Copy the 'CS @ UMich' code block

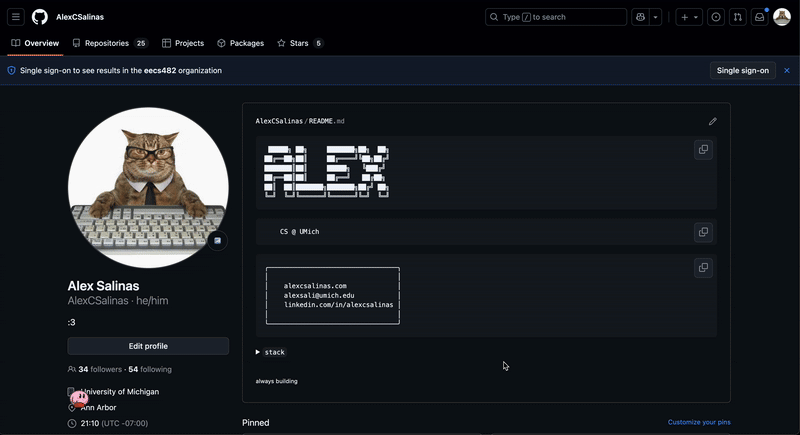point(703,232)
